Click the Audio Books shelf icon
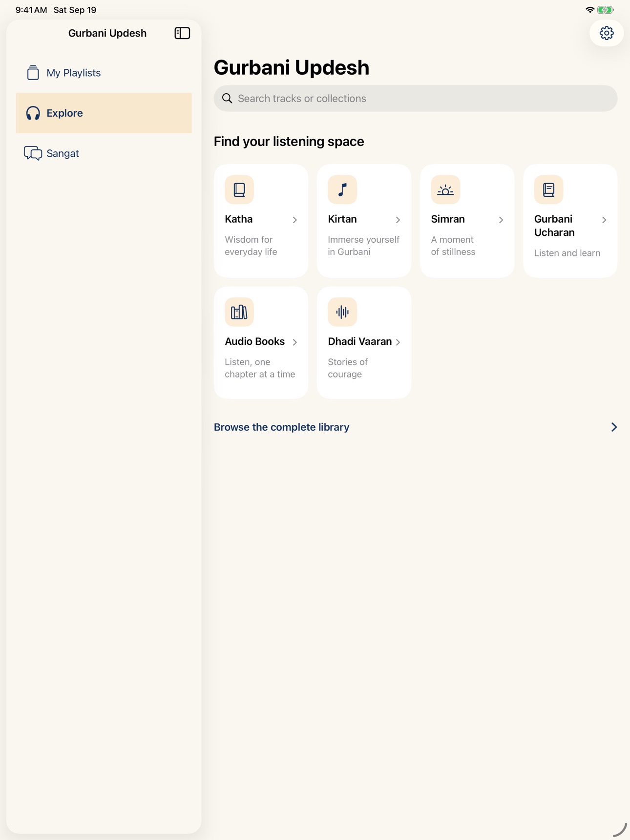630x840 pixels. [x=239, y=312]
